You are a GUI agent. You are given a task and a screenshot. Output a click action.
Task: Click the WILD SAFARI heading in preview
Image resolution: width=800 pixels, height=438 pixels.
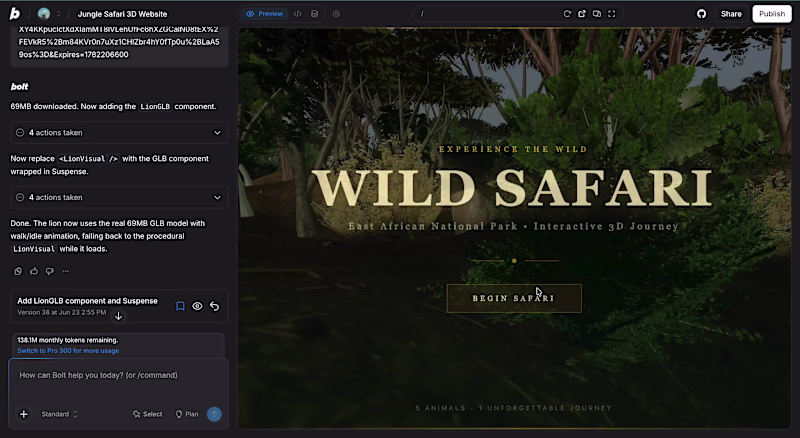512,188
